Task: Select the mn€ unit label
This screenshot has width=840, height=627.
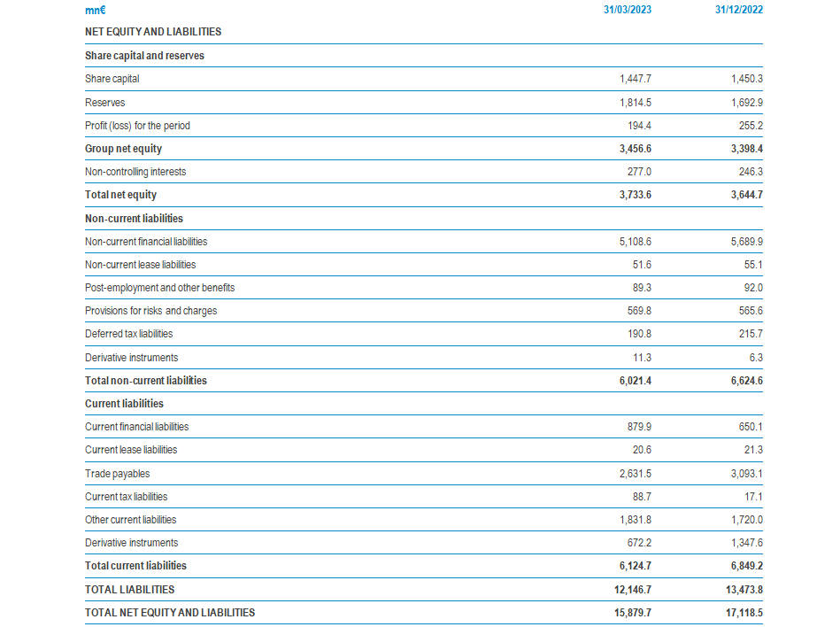Action: (96, 10)
